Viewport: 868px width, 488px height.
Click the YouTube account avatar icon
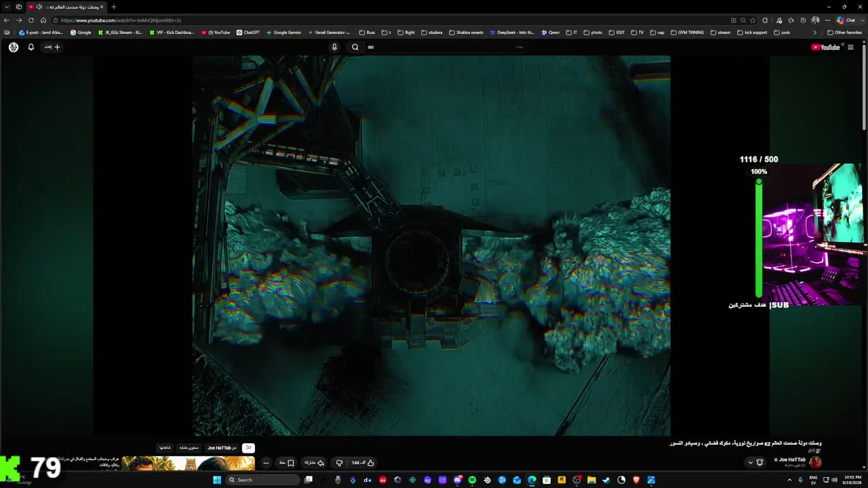pos(14,47)
